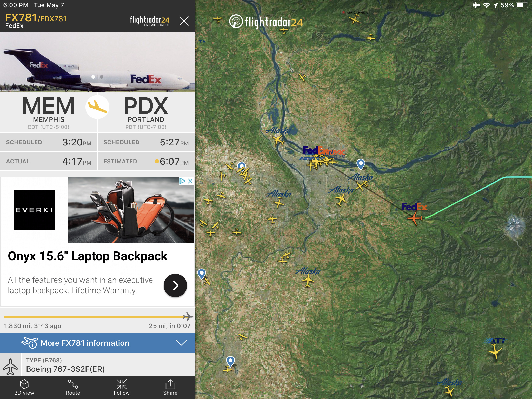Viewport: 532px width, 399px height.
Task: Tap the Flightradar24 radar logo on map
Action: [x=236, y=21]
